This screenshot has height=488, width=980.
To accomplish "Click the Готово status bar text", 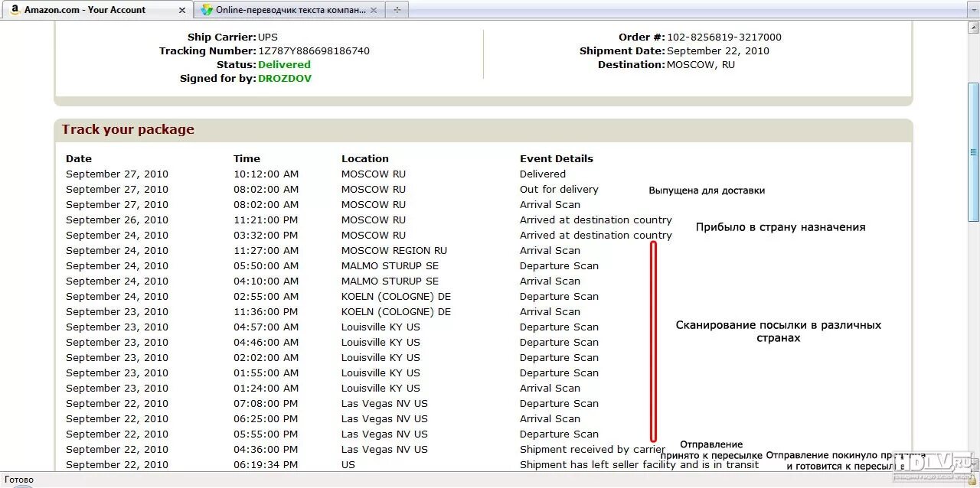I will coord(20,480).
